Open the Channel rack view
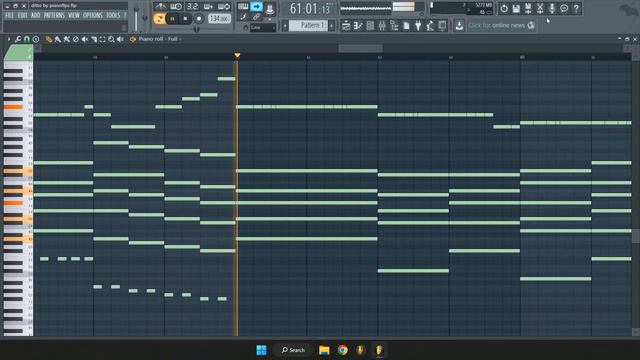Viewport: 640px width, 360px height. tap(370, 26)
